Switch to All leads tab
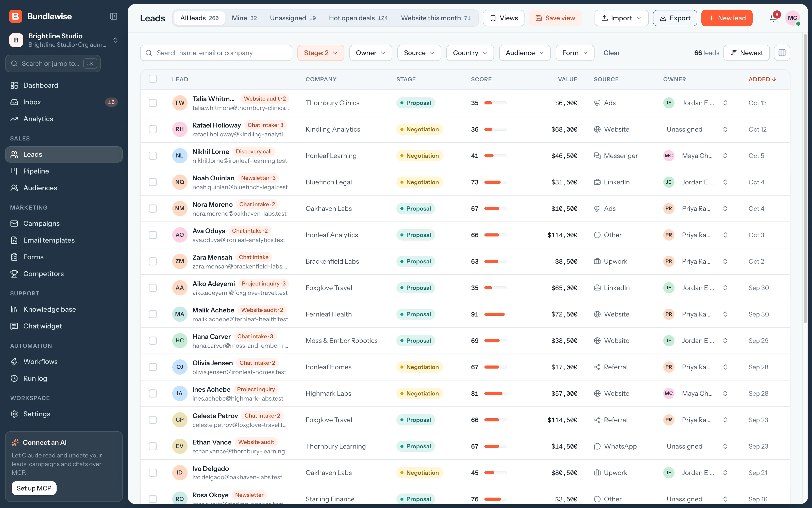812x508 pixels. (199, 18)
